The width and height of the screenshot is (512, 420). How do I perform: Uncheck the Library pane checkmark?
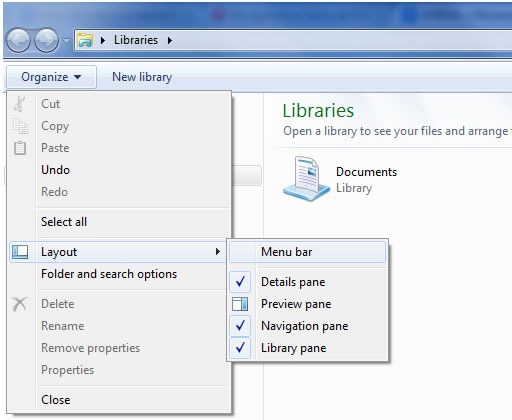point(240,348)
